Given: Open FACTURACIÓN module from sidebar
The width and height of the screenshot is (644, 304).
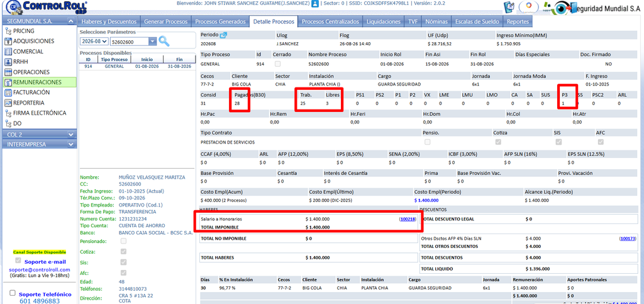Looking at the screenshot, I should pyautogui.click(x=31, y=93).
